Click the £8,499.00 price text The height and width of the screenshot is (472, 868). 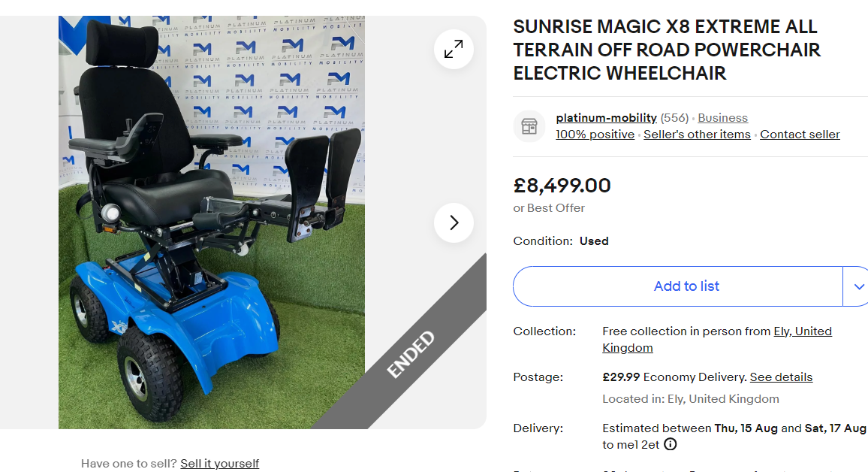(562, 185)
